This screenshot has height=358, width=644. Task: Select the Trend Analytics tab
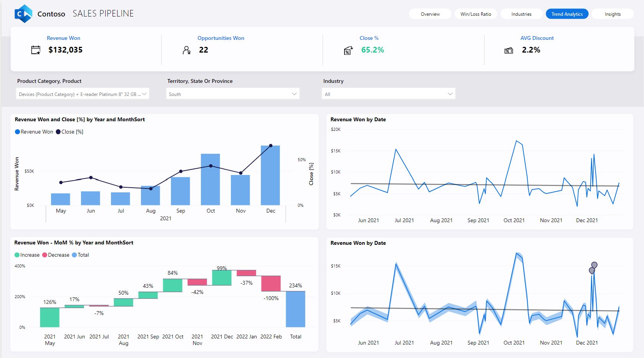[567, 14]
